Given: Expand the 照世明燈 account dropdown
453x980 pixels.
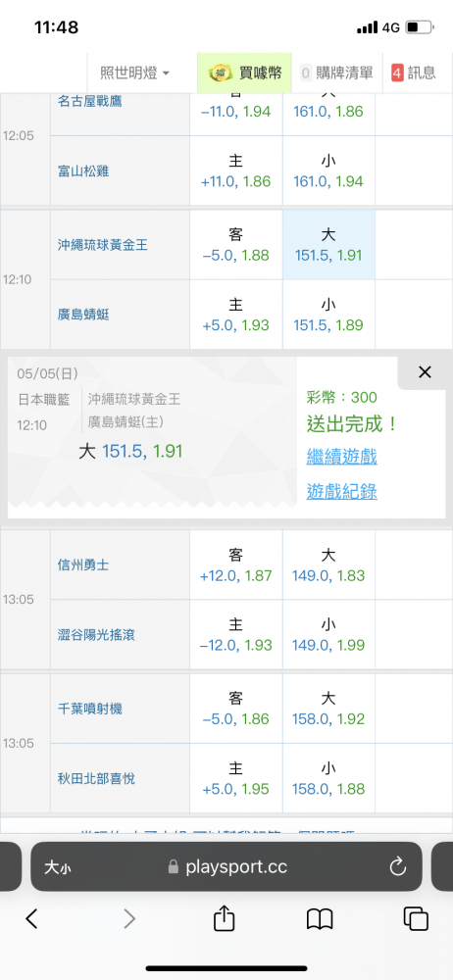Looking at the screenshot, I should (135, 73).
